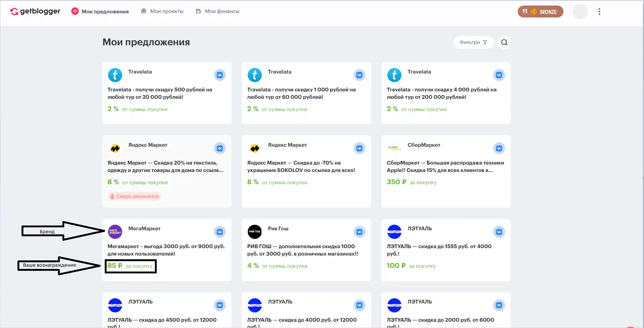Screen dimensions: 644x328
Task: Click the Скоро закончится badge
Action: tap(134, 197)
